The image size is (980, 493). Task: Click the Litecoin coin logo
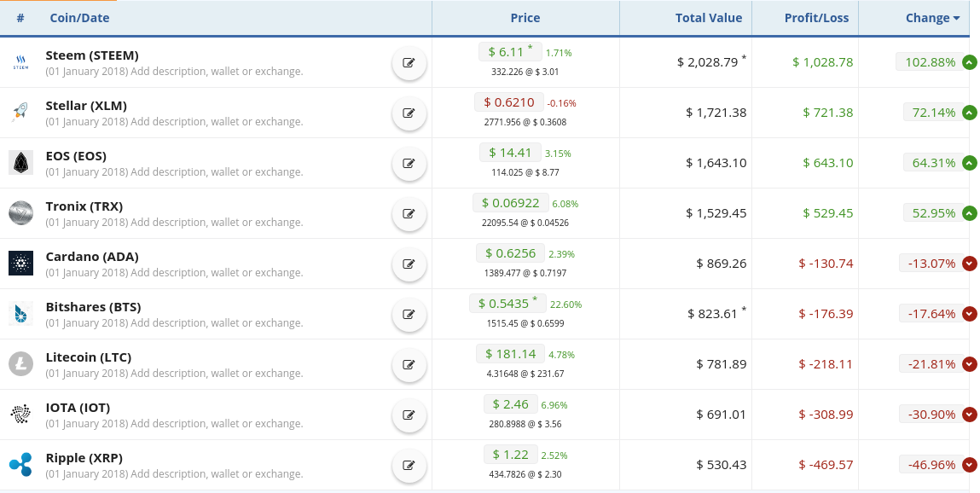coord(20,364)
